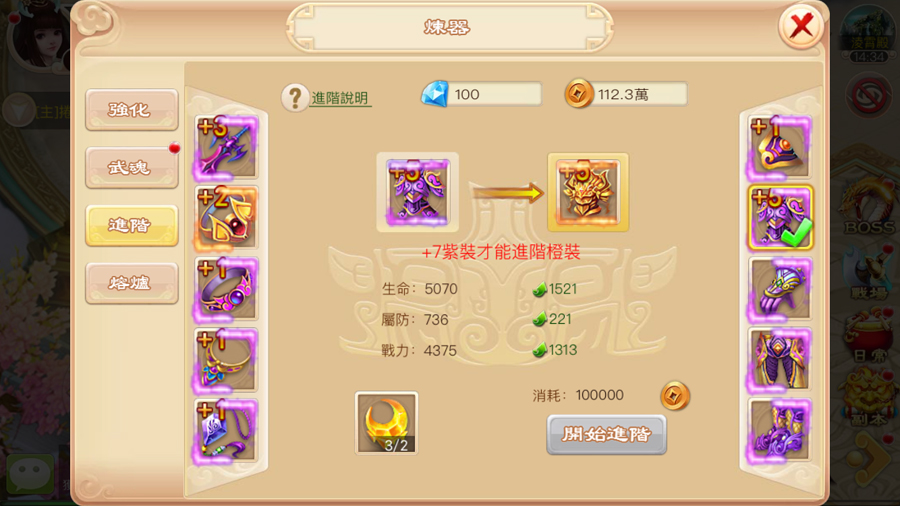The width and height of the screenshot is (900, 506).
Task: Select the +1 purple helmet slot
Action: (x=780, y=147)
